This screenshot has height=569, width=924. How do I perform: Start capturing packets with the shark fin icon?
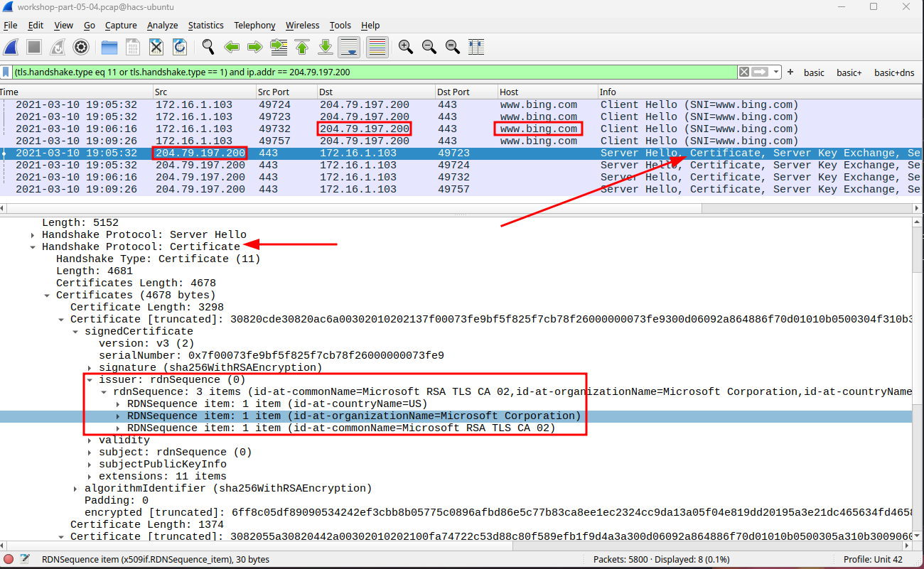pos(11,48)
